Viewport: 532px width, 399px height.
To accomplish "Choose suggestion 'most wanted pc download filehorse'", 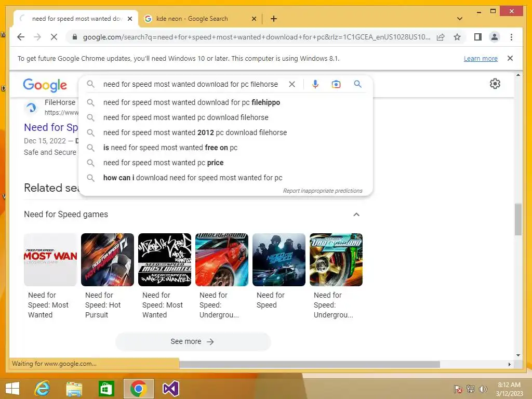I will click(x=225, y=117).
